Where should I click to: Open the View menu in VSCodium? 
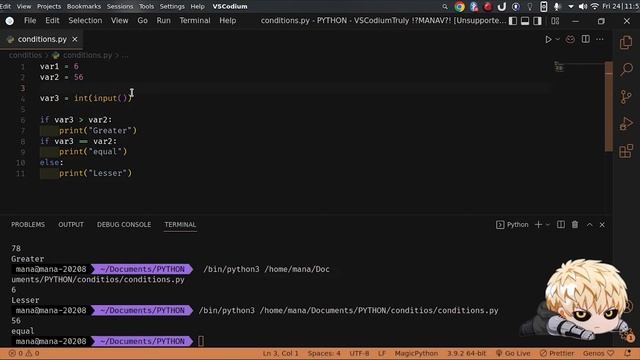120,20
